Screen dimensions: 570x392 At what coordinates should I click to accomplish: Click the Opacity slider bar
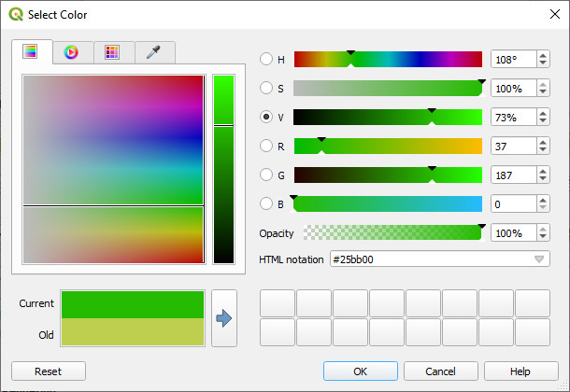392,232
